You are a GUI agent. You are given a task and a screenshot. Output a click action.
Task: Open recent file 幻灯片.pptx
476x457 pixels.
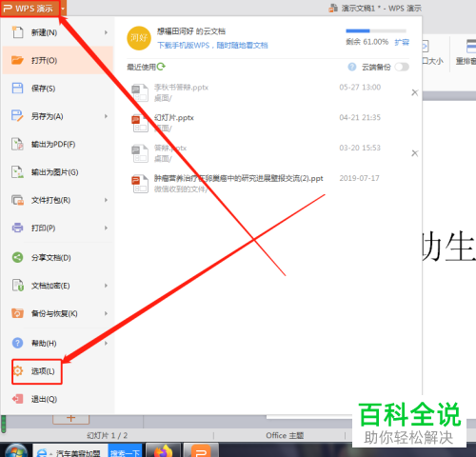click(x=174, y=118)
